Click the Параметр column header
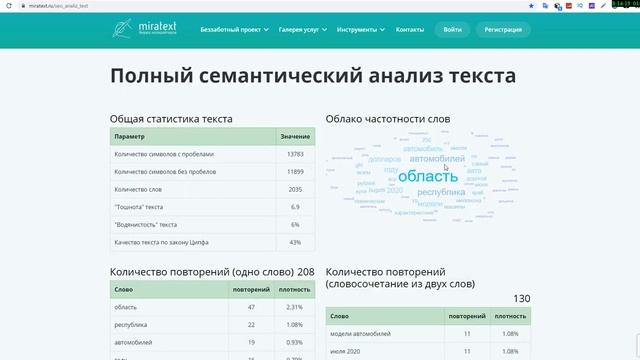The height and width of the screenshot is (360, 640). pyautogui.click(x=193, y=136)
